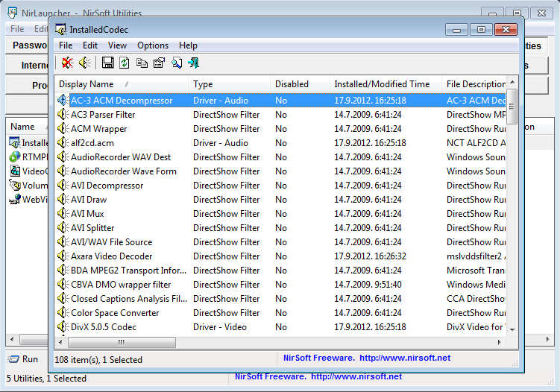
Task: Open the File menu in InstalledCodec
Action: 66,45
